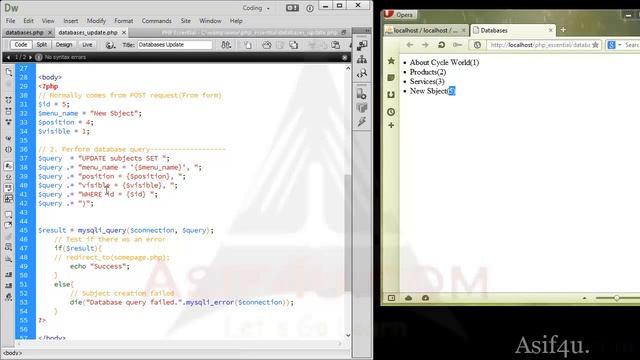Viewport: 640px width, 360px height.
Task: Click the top icon in right panel dock
Action: coord(362,45)
